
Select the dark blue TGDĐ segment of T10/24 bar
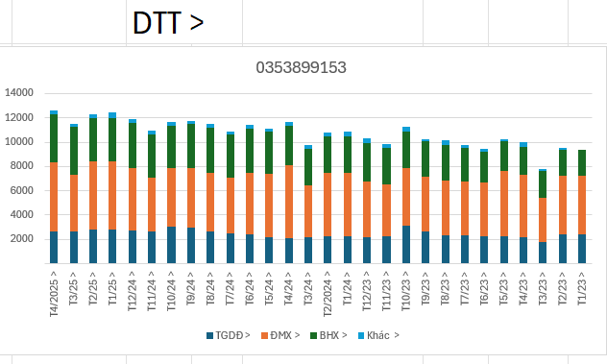click(x=171, y=245)
